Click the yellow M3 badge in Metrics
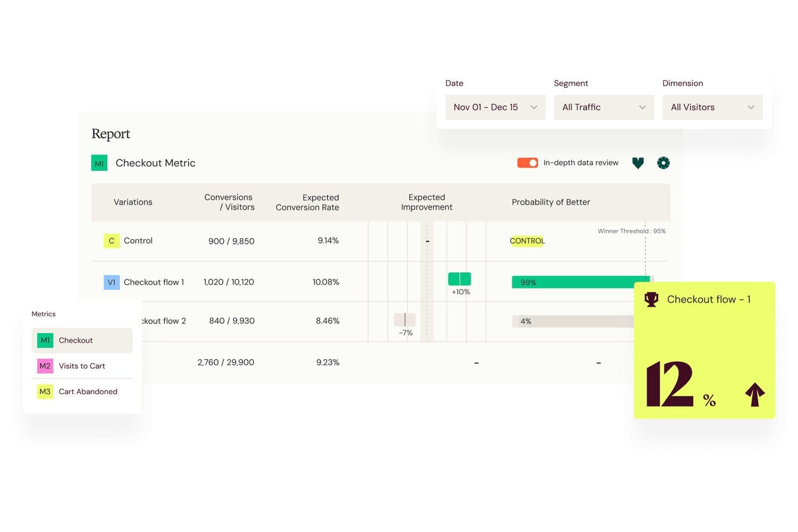The image size is (798, 532). [45, 391]
